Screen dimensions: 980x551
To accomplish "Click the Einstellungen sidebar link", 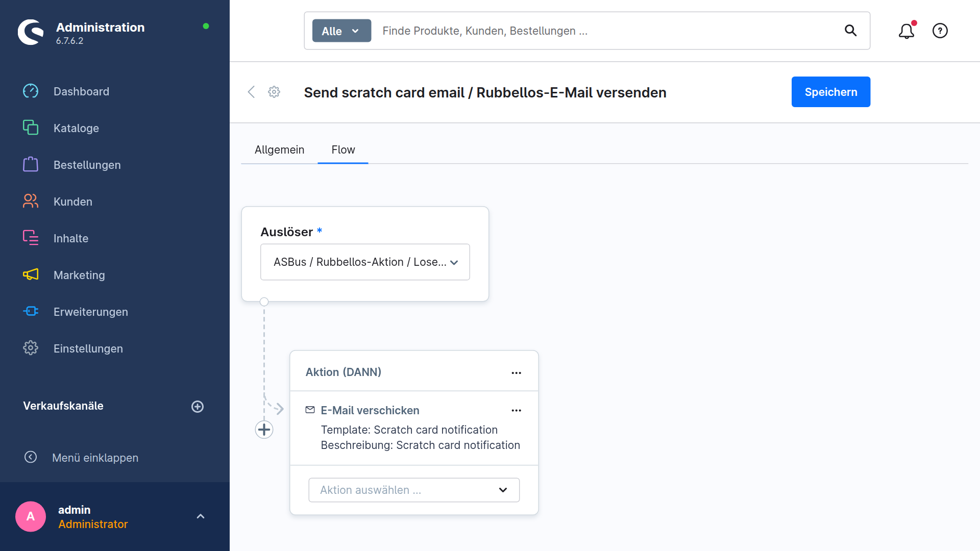I will click(x=88, y=348).
